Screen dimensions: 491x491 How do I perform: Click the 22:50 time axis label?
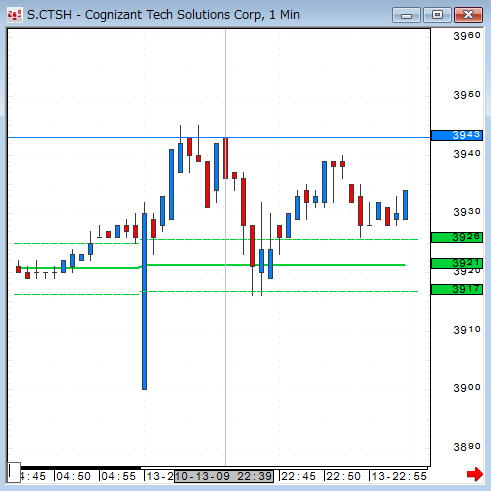click(343, 476)
